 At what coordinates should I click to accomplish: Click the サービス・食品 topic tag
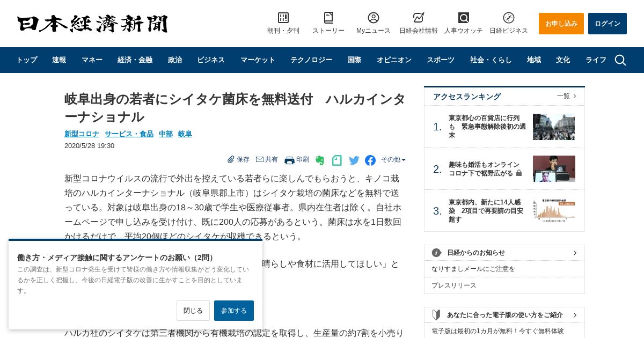point(129,134)
